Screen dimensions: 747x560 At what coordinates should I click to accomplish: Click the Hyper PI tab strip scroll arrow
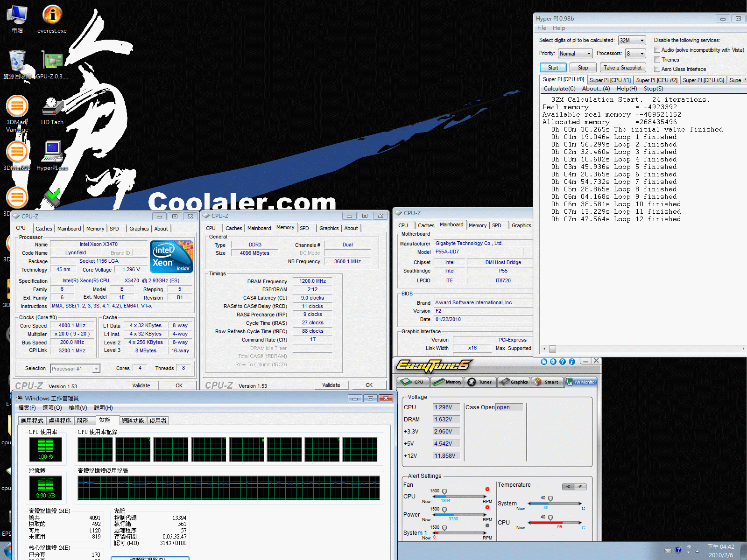click(745, 80)
